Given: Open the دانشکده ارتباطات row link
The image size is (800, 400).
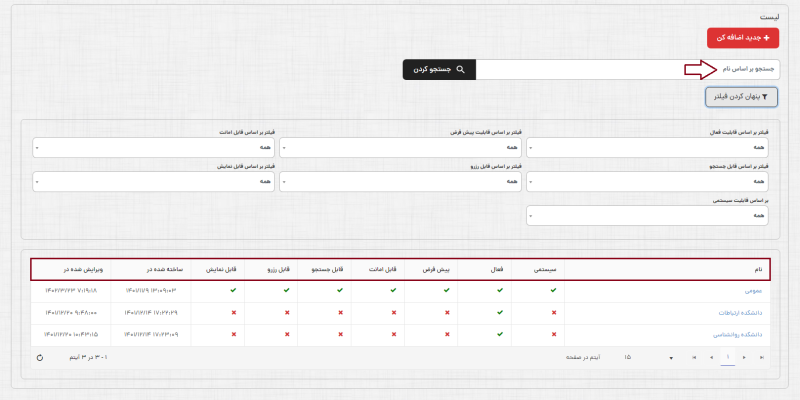Looking at the screenshot, I should click(x=743, y=313).
